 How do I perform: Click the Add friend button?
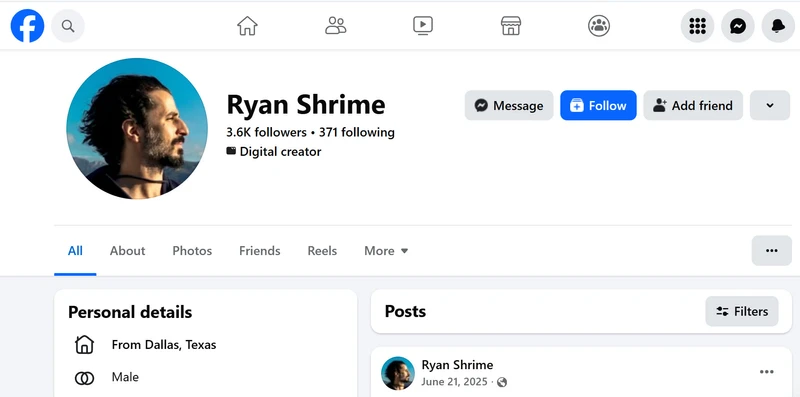click(693, 106)
